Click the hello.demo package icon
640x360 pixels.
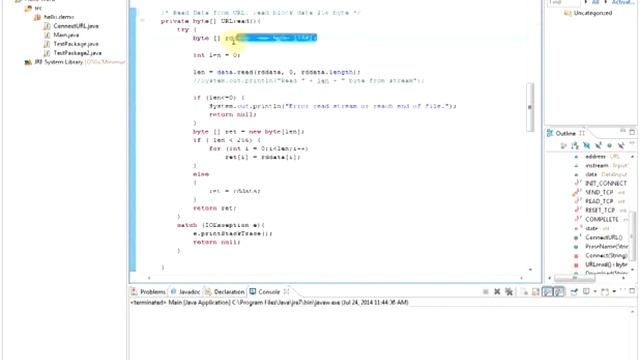[38, 17]
